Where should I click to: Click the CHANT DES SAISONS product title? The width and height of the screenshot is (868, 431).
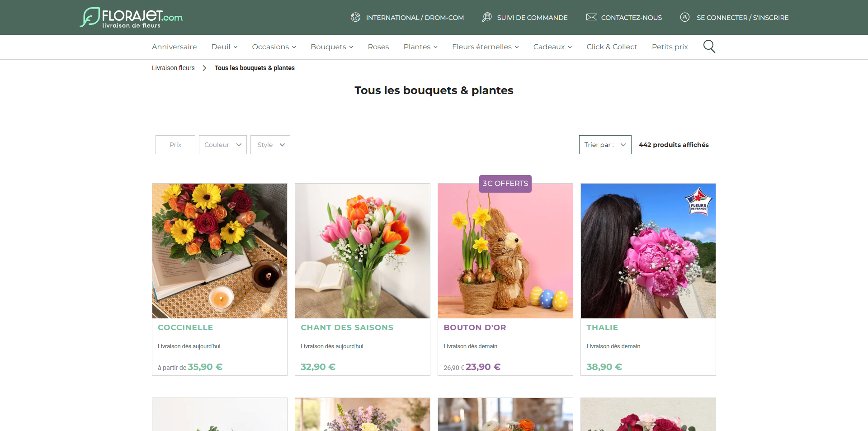(347, 327)
